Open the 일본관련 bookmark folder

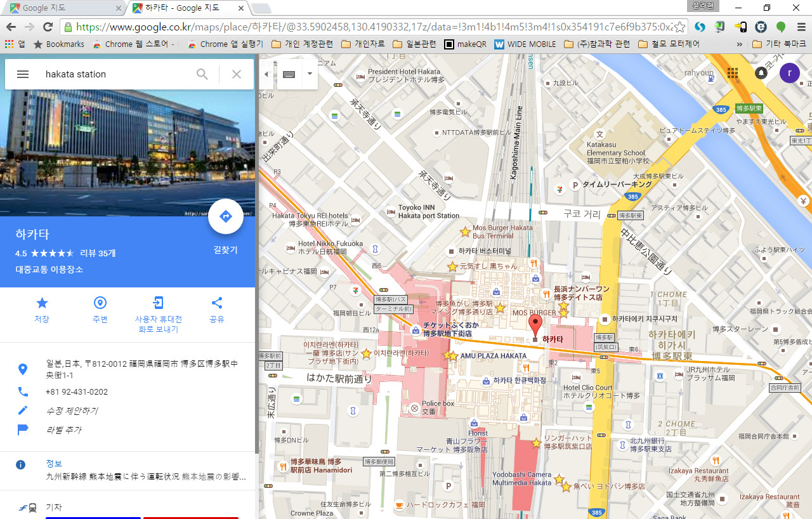pos(414,44)
